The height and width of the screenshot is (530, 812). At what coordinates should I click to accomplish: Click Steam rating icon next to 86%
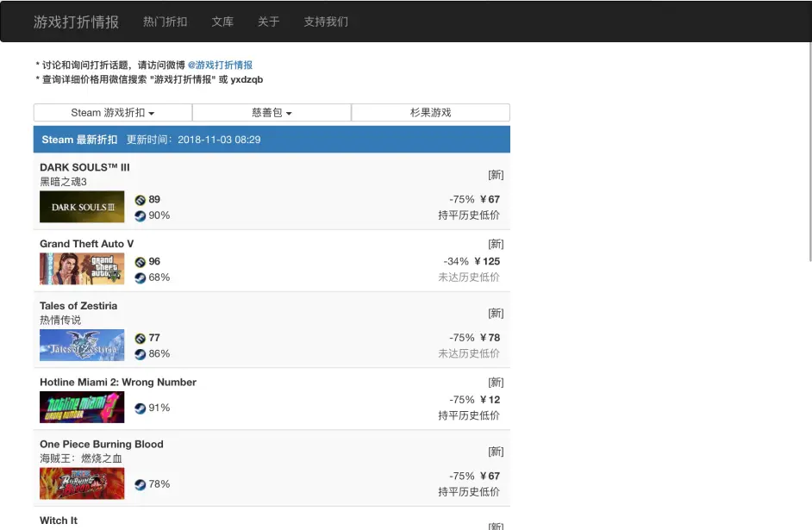[140, 354]
